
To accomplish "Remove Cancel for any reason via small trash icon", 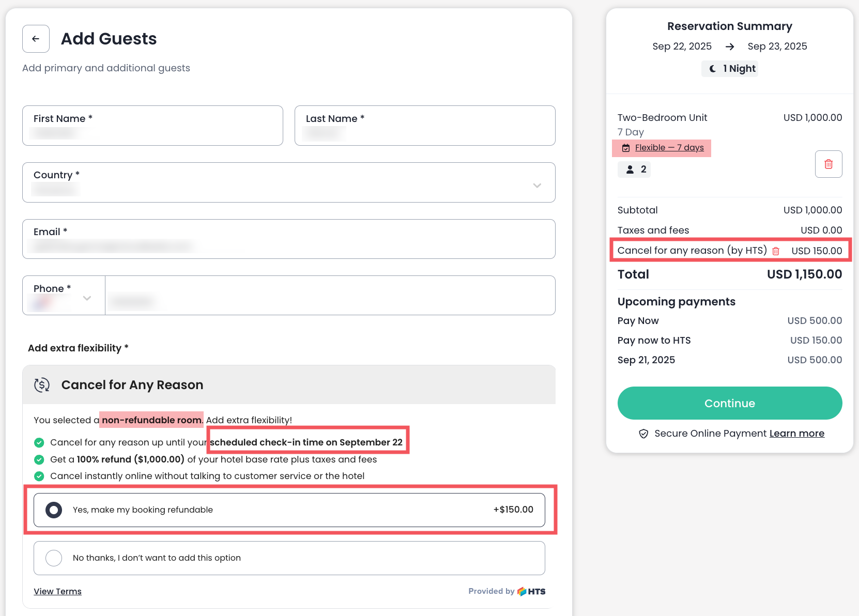I will point(775,251).
